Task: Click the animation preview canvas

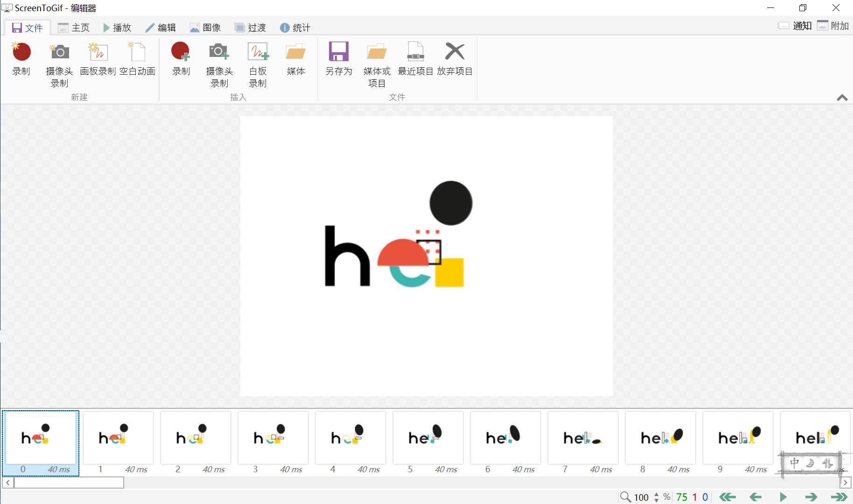Action: tap(426, 256)
